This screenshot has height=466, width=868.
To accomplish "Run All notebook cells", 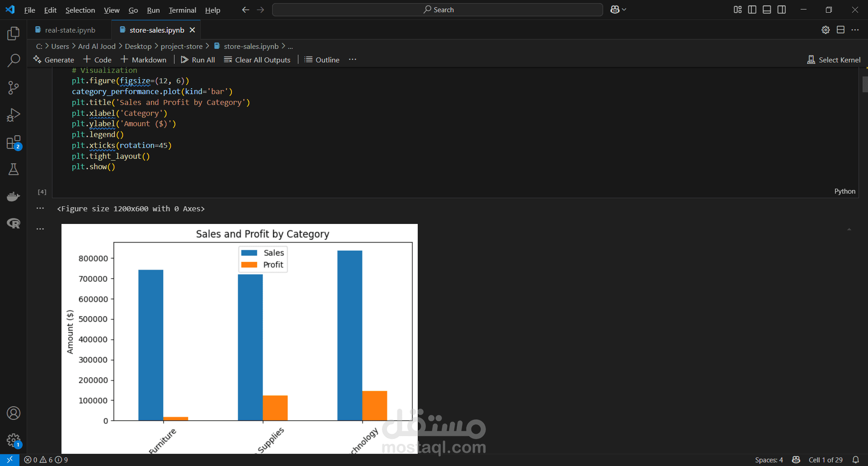I will (x=198, y=60).
